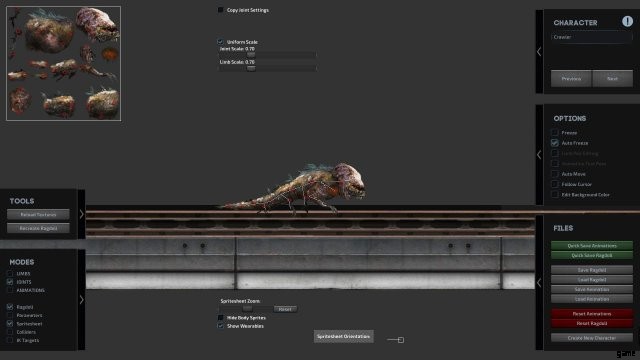This screenshot has width=640, height=360.
Task: Click the Joint Scale slider handle
Action: (x=251, y=54)
